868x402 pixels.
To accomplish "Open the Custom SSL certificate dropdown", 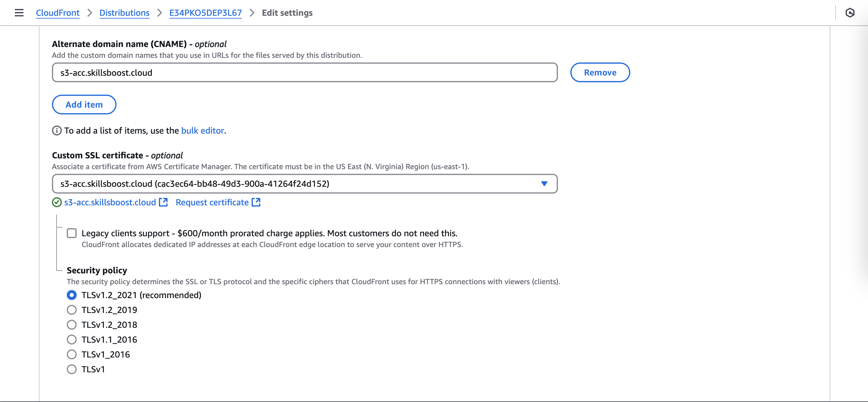I will pyautogui.click(x=296, y=184).
